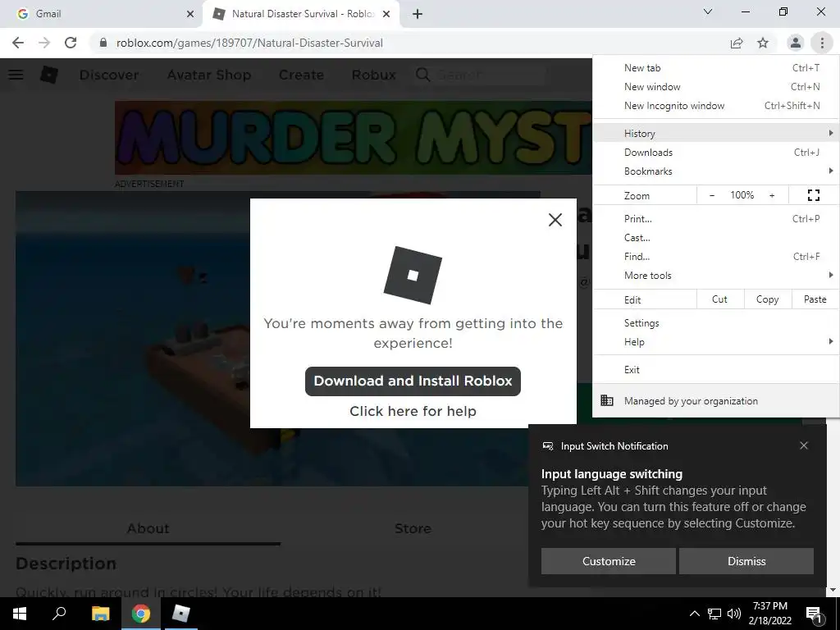
Task: Choose Cast from Chrome menu
Action: (715, 238)
